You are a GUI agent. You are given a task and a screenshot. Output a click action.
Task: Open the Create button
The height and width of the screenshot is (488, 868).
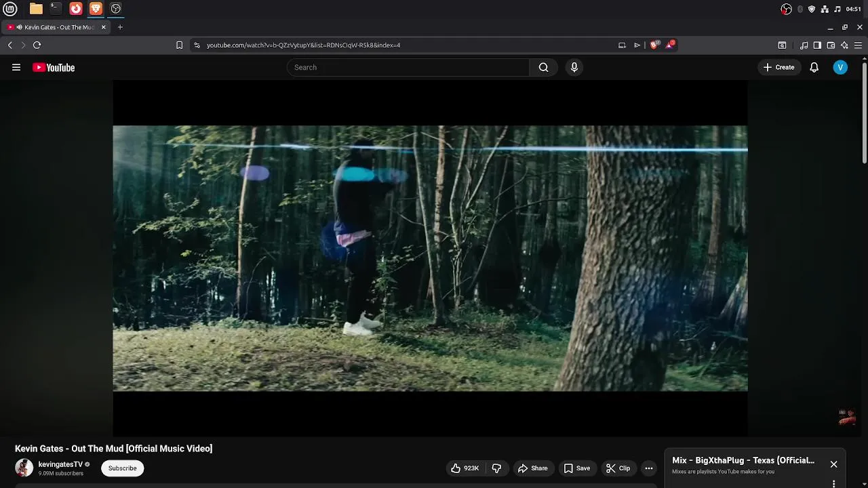(778, 67)
